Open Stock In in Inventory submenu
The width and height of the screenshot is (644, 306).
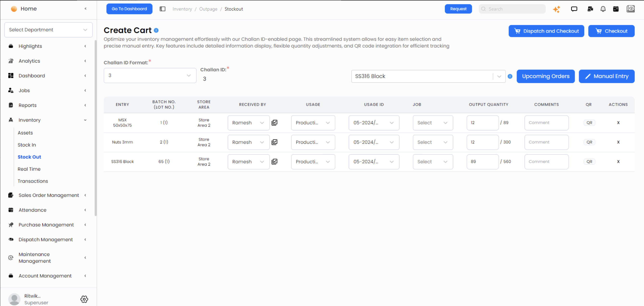(27, 145)
